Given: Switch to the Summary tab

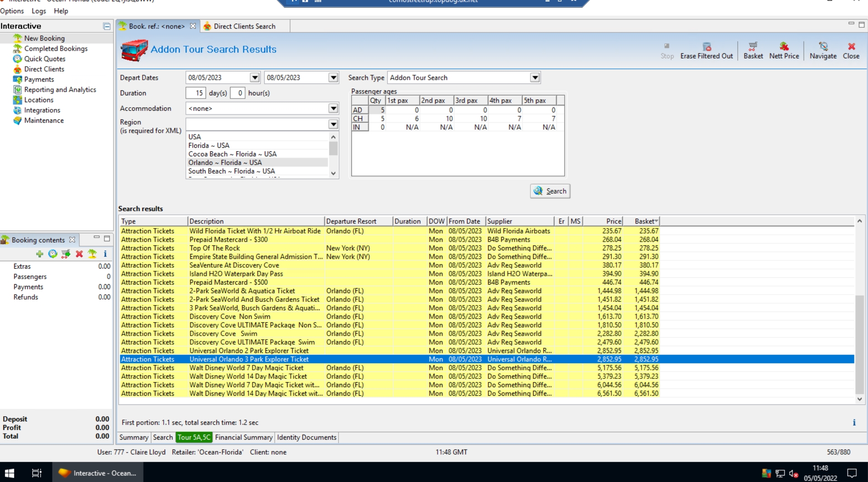Looking at the screenshot, I should coord(134,437).
